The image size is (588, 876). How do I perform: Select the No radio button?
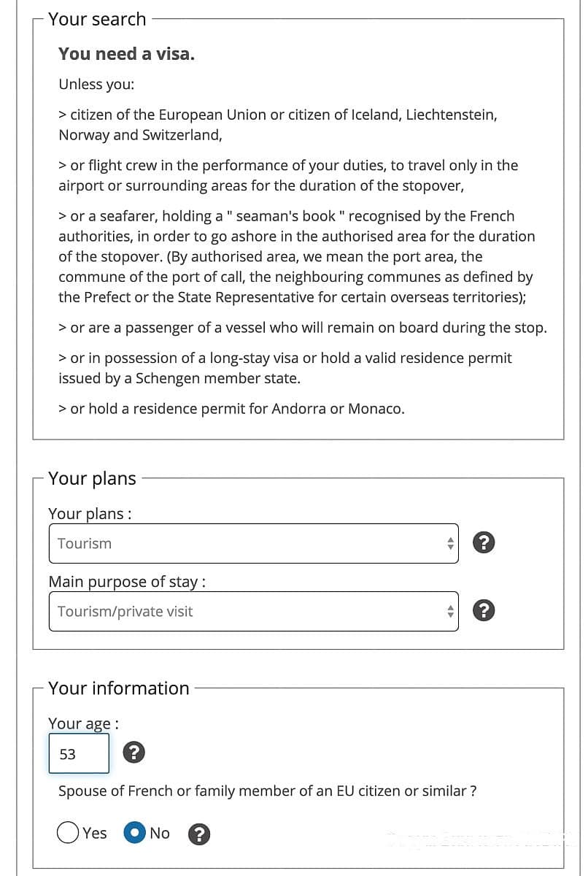click(135, 833)
